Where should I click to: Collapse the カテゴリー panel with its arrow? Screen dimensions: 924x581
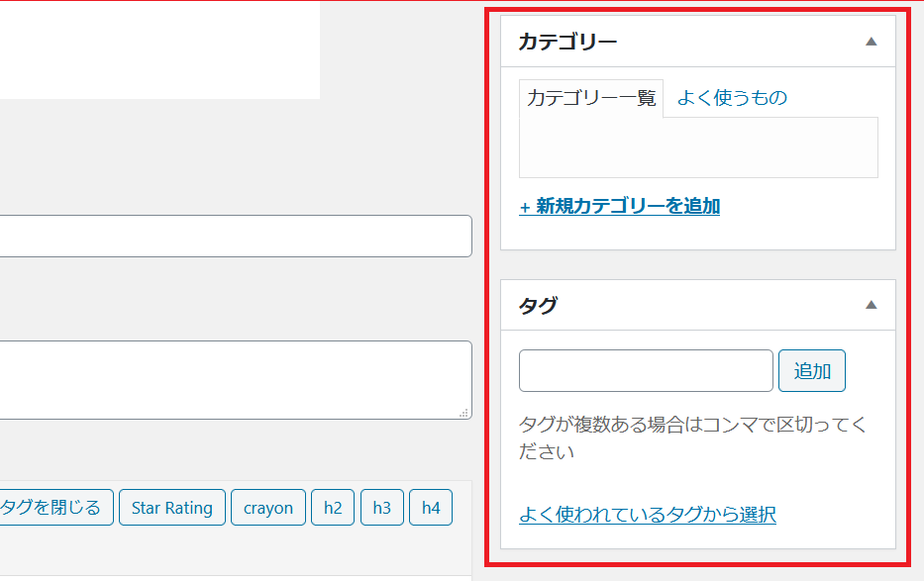[871, 42]
